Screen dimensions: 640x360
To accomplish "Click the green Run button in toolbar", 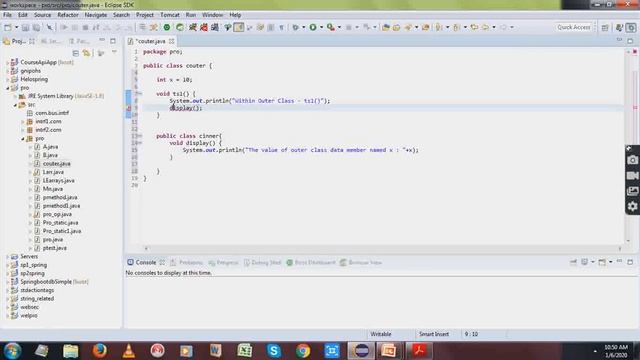I will 313,27.
